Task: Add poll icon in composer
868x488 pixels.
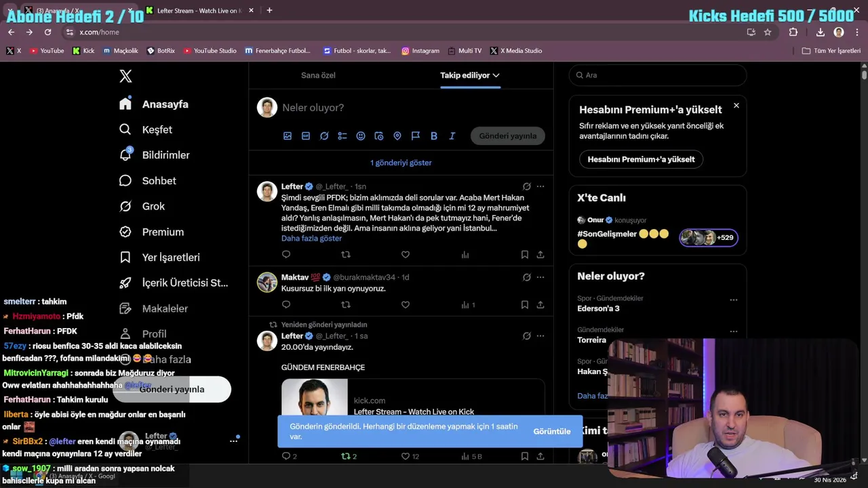Action: (x=342, y=136)
